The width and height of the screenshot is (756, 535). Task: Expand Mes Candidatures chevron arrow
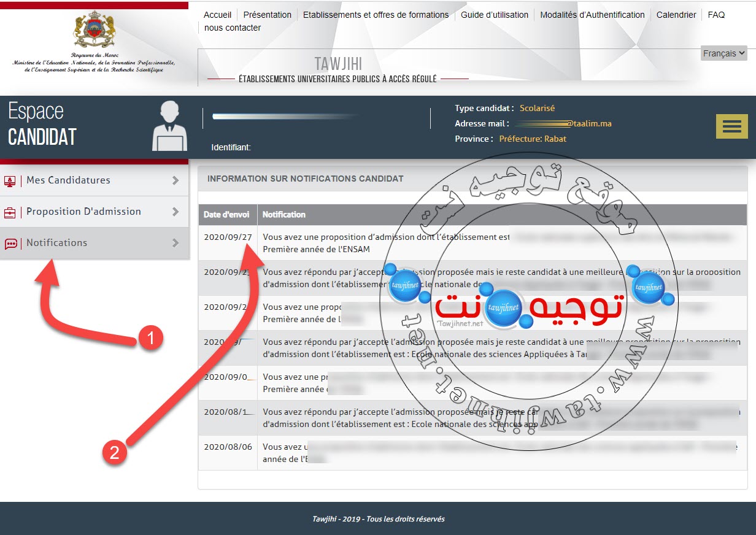tap(175, 180)
